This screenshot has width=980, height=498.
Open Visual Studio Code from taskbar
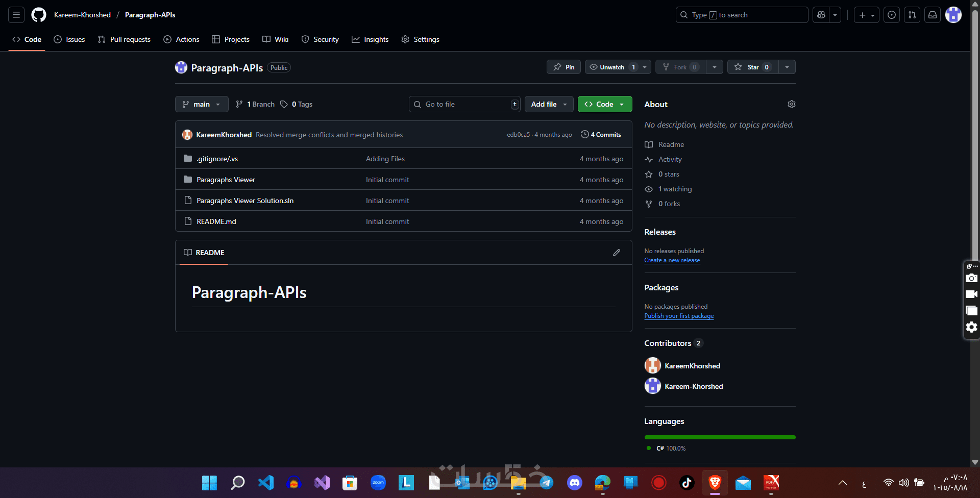pos(266,483)
